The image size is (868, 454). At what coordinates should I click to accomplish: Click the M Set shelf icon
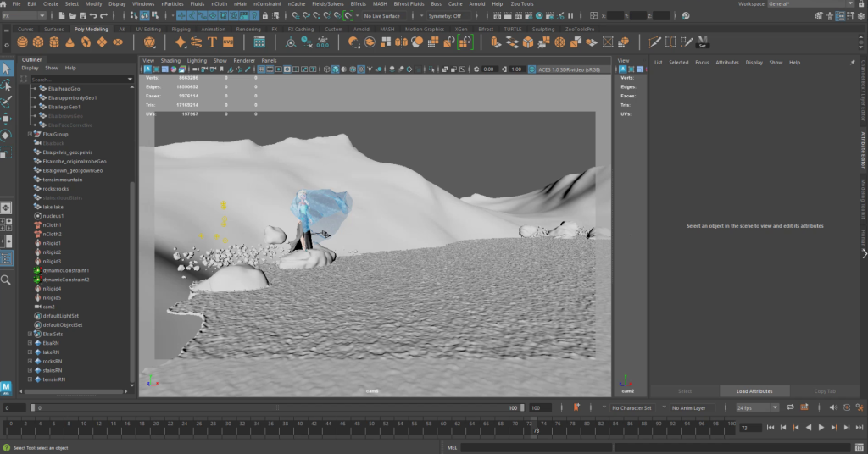tap(703, 42)
